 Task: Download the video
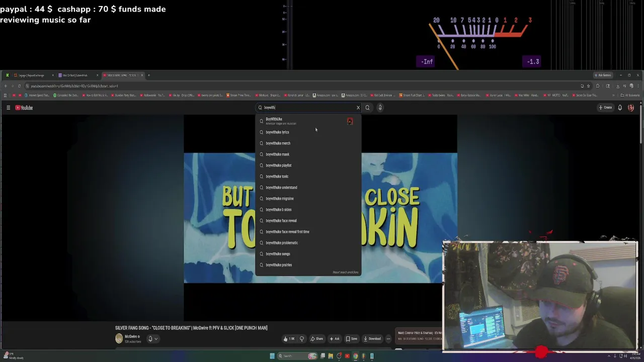(372, 339)
